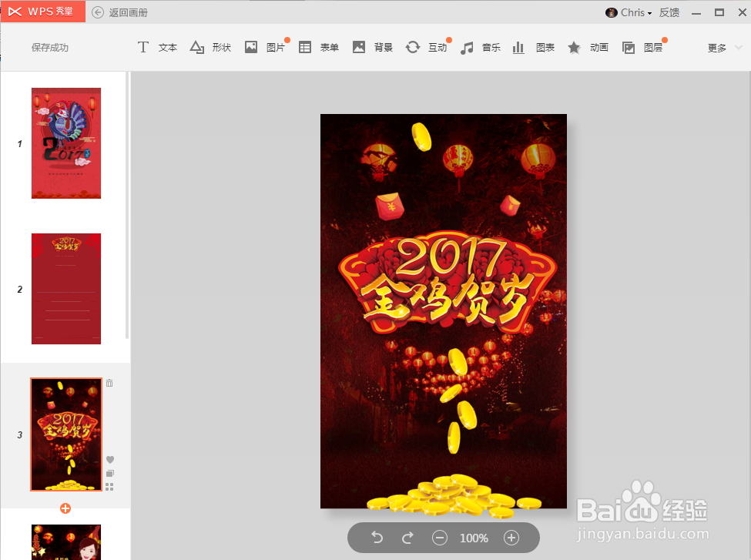Zoom out with the minus button

click(x=440, y=538)
